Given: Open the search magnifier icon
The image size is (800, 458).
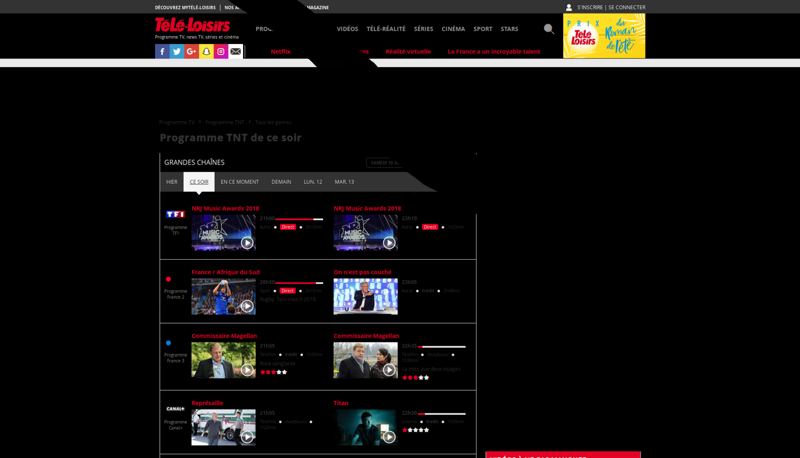Looking at the screenshot, I should 548,29.
